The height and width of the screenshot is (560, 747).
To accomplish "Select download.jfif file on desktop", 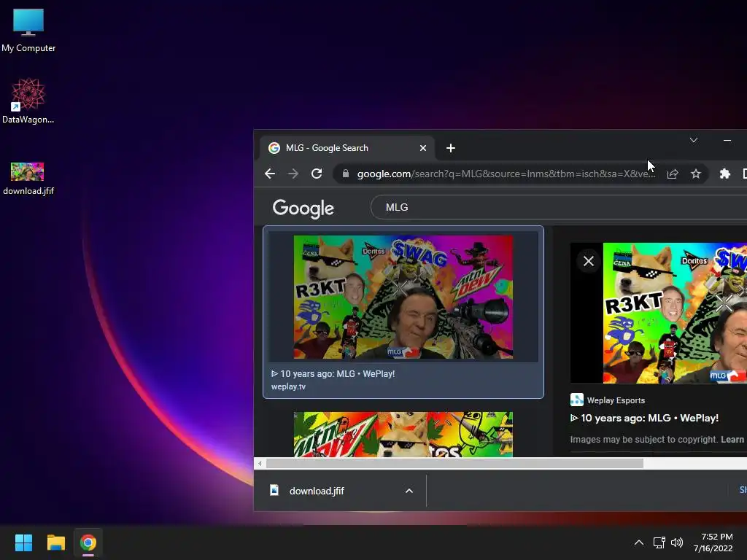I will 28,179.
